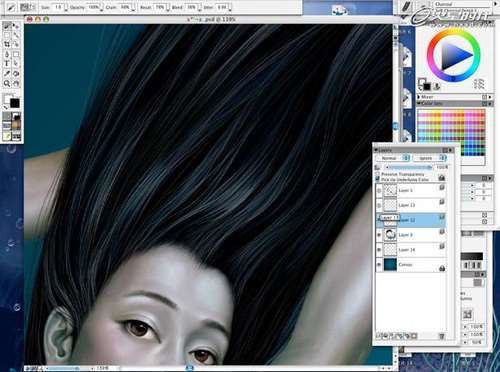Viewport: 500px width, 372px height.
Task: Open the Opacity value dropdown arrow
Action: point(101,9)
